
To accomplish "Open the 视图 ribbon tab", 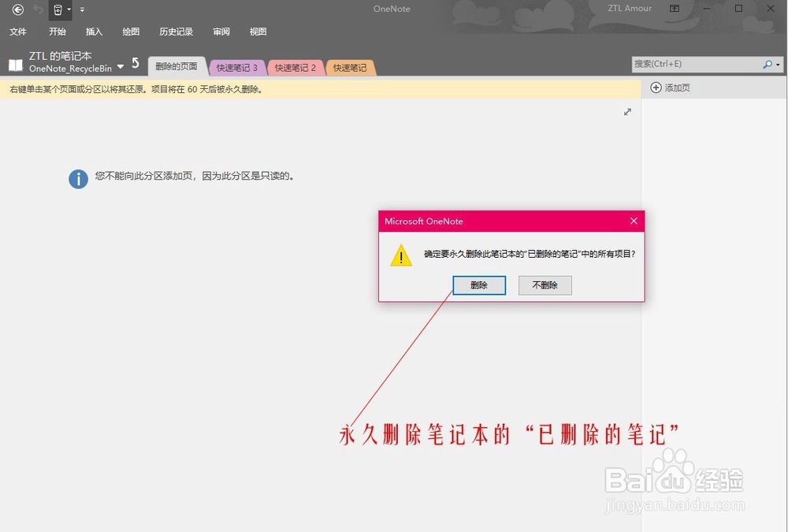I will coord(258,32).
